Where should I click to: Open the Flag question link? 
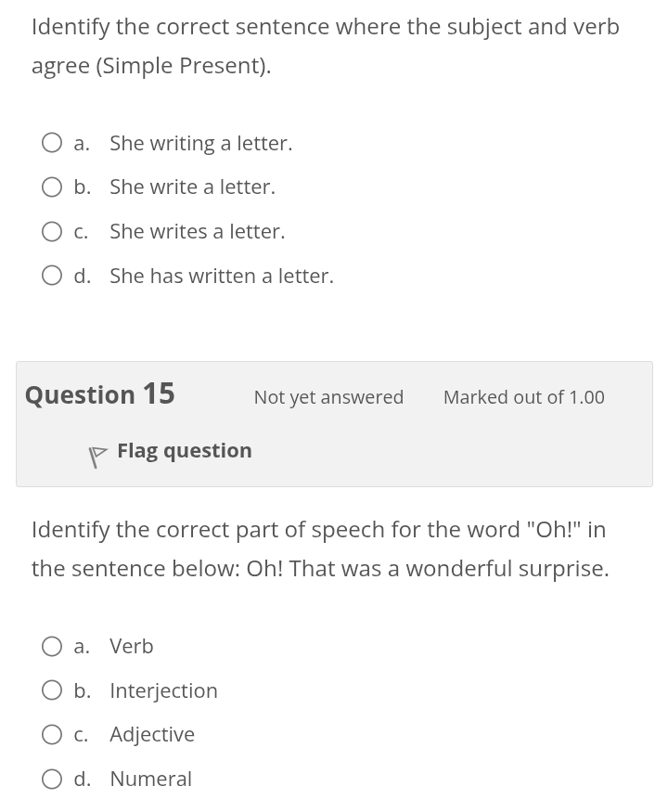coord(184,450)
